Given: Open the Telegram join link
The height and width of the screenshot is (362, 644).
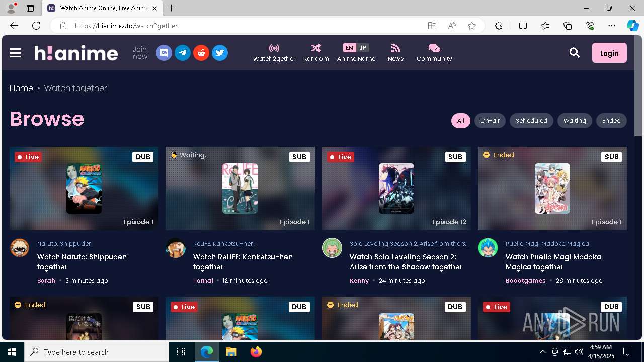Looking at the screenshot, I should (183, 53).
